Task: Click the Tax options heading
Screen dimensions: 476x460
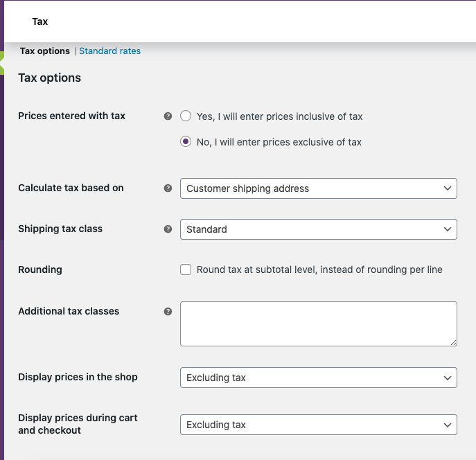Action: (x=49, y=78)
